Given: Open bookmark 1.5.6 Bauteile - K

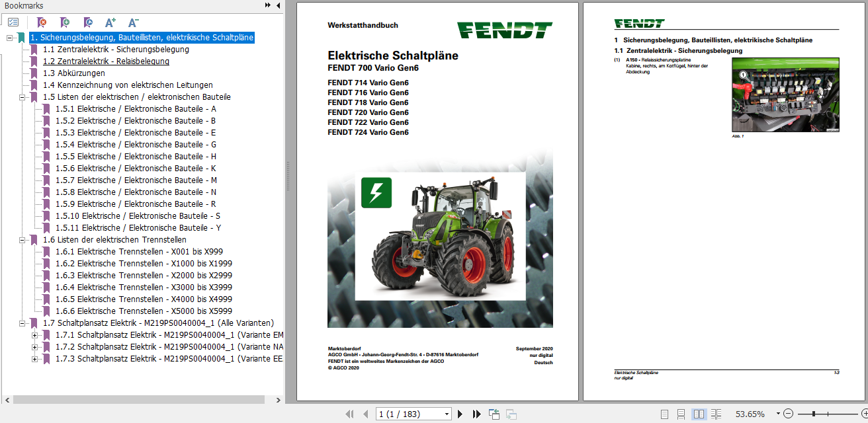Looking at the screenshot, I should coord(136,169).
